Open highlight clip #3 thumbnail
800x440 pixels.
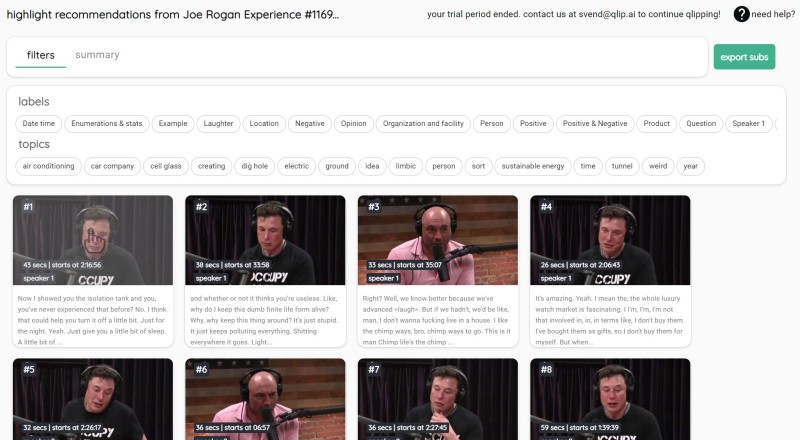[438, 240]
